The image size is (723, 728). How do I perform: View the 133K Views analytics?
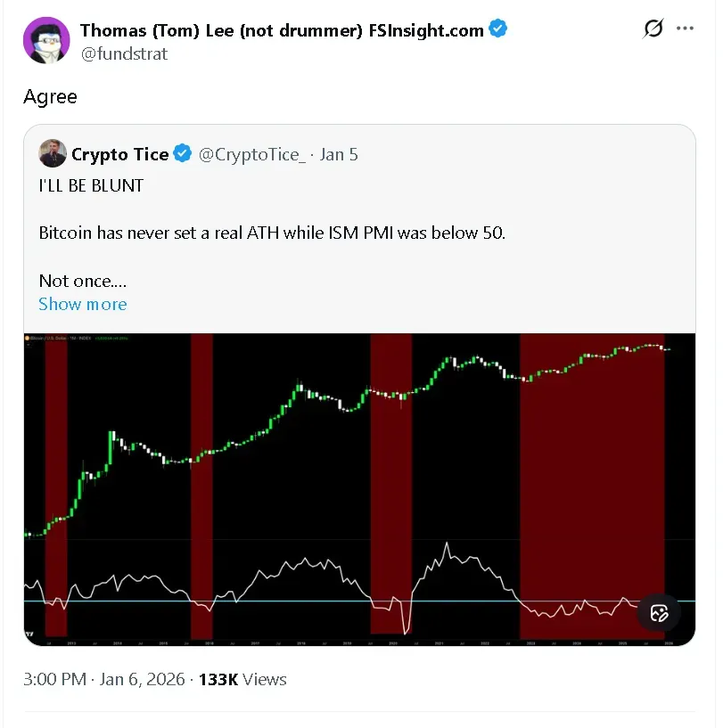tap(242, 679)
